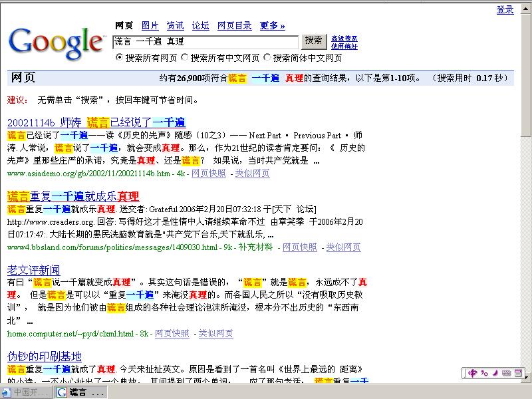The image size is (532, 399).
Task: Open the IME options menu icon
Action: (x=518, y=373)
